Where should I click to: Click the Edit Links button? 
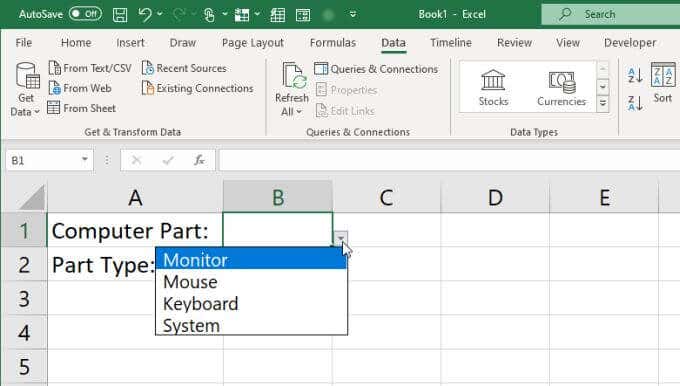[x=345, y=111]
